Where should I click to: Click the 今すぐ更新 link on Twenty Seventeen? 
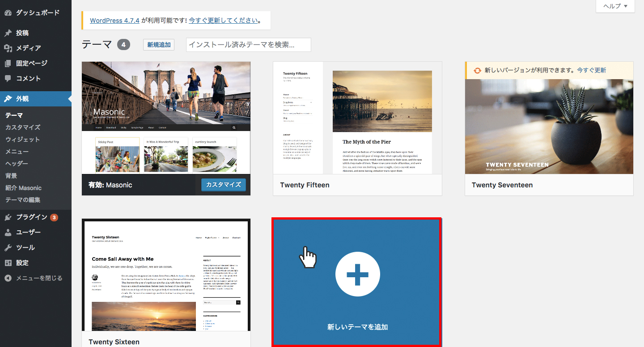click(591, 70)
